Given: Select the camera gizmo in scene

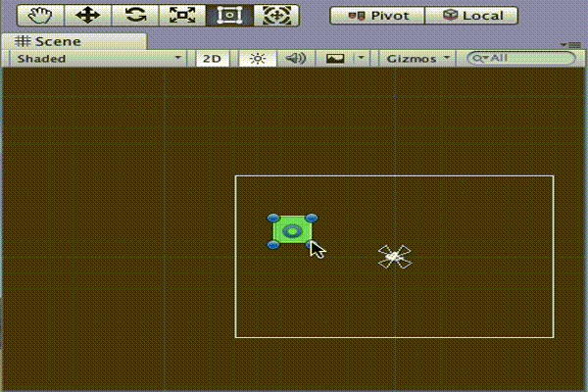Looking at the screenshot, I should point(394,257).
